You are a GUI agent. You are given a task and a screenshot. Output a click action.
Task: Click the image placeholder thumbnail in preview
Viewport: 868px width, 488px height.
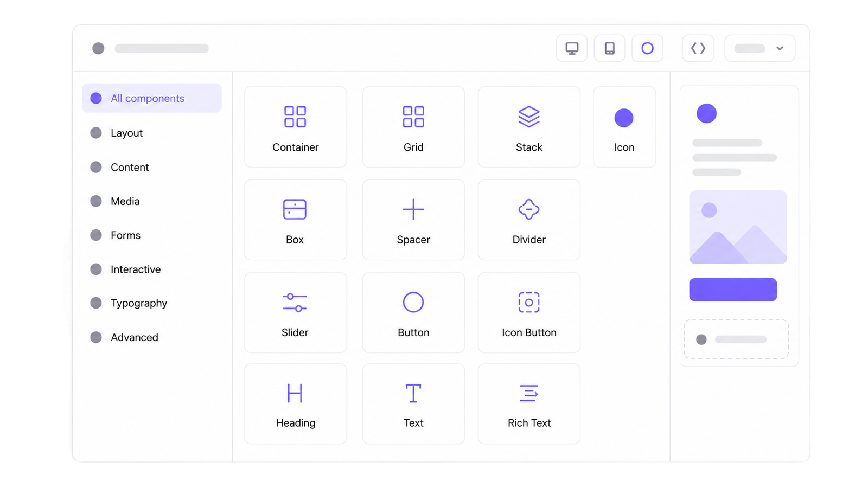pyautogui.click(x=738, y=227)
